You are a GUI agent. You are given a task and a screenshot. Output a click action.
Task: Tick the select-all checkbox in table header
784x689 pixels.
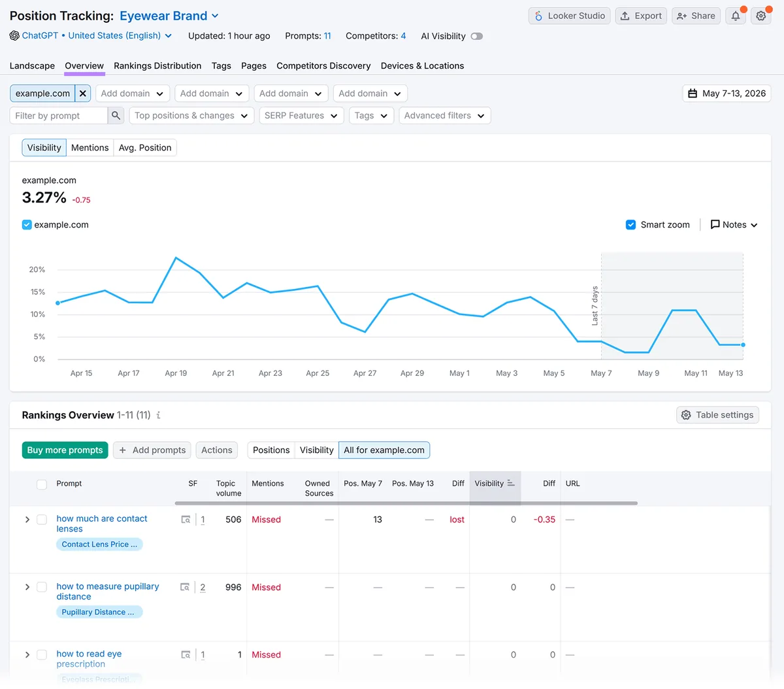(x=42, y=484)
